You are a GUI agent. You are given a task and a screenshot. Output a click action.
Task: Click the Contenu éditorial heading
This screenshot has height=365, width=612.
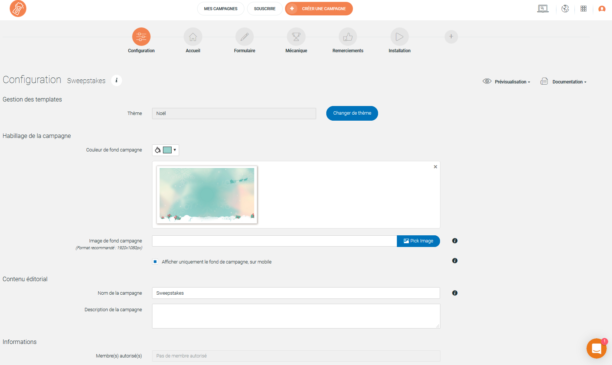pos(25,279)
